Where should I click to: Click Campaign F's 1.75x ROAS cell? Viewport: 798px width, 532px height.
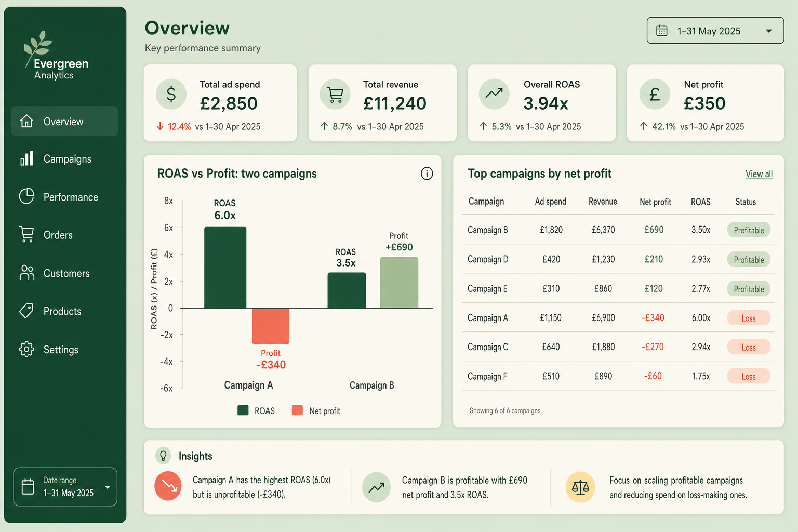(701, 376)
